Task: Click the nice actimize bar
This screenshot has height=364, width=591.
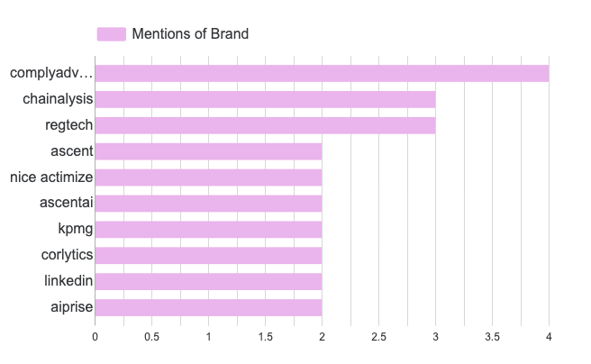Action: (208, 177)
